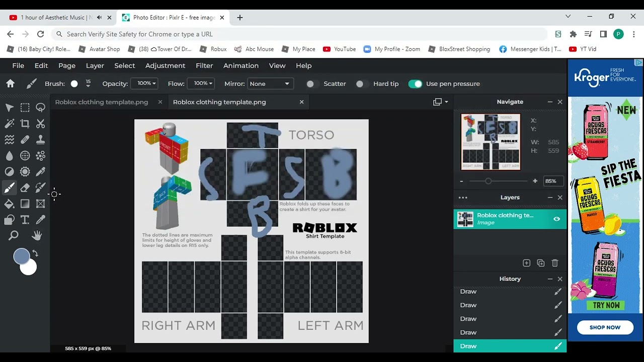Open Avatar Shop bookmark
Image resolution: width=644 pixels, height=362 pixels.
tap(99, 49)
